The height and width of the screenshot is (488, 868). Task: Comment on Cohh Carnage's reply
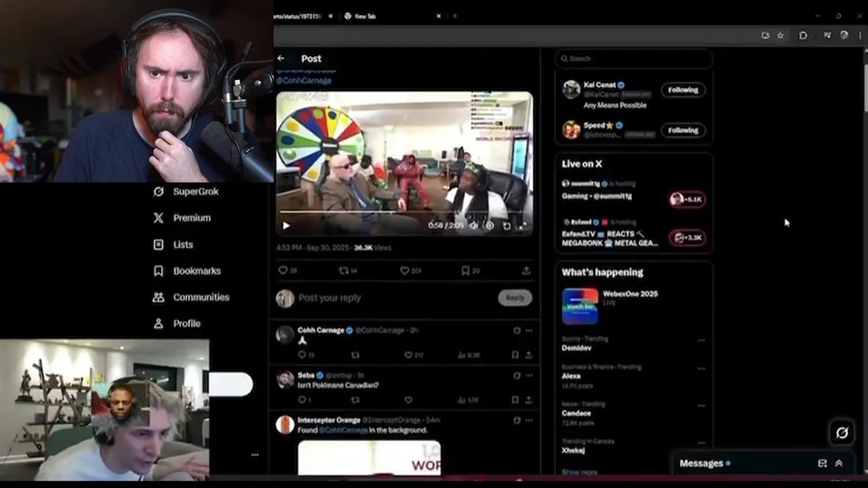302,354
